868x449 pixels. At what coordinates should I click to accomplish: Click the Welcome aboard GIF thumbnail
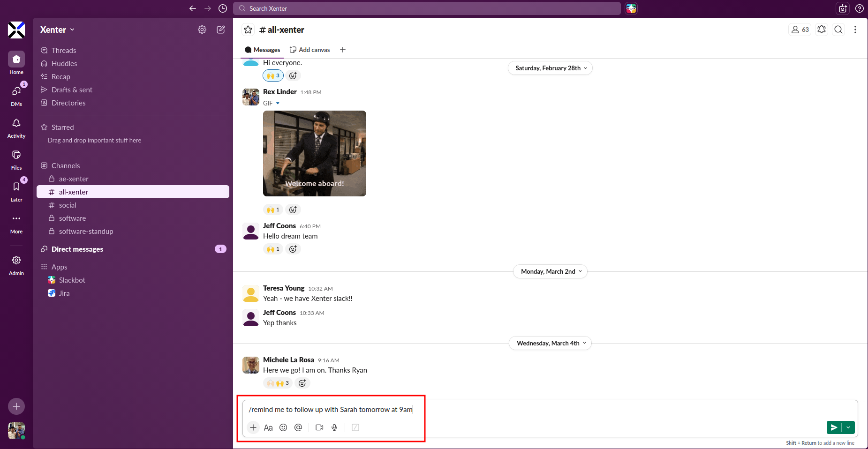314,153
